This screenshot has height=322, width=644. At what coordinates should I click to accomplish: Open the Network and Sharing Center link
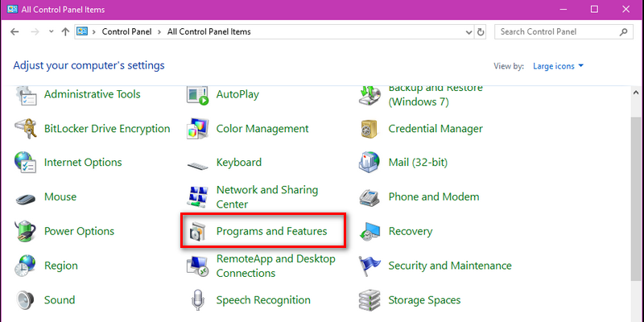coord(267,197)
